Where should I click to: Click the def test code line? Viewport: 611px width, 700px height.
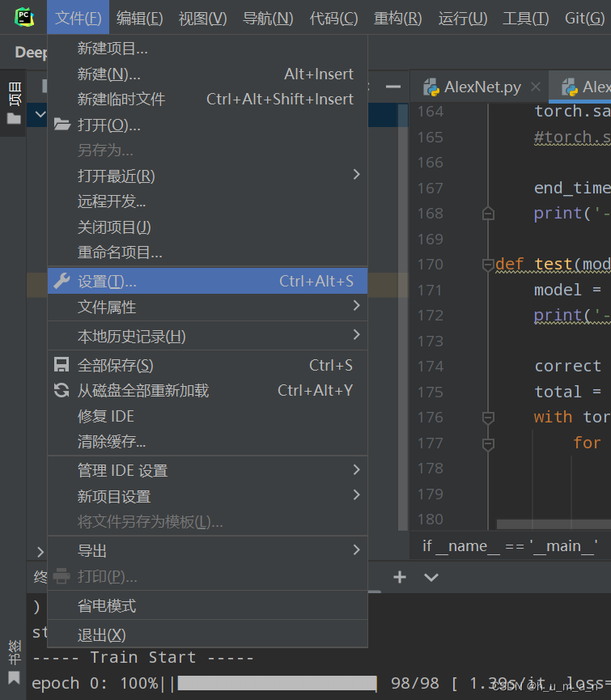coord(553,265)
